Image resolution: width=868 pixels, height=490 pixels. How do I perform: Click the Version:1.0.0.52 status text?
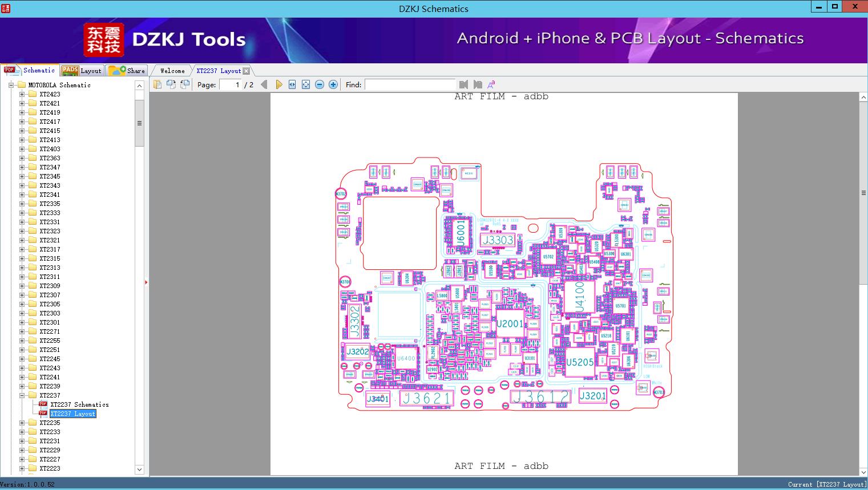click(27, 484)
